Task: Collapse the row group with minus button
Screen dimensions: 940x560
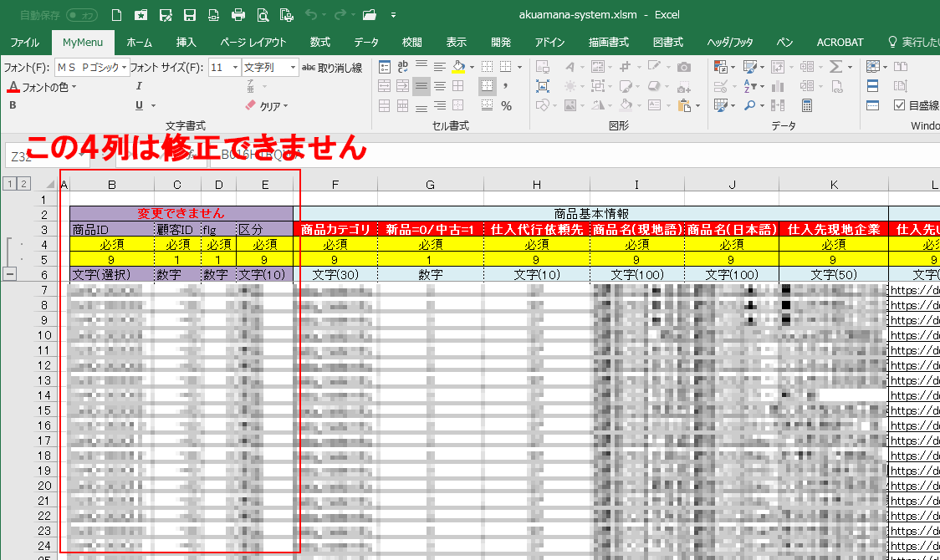Action: (11, 274)
